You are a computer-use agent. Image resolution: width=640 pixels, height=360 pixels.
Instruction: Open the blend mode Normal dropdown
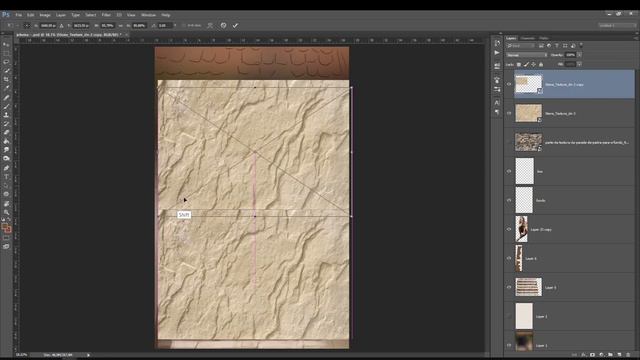[527, 55]
